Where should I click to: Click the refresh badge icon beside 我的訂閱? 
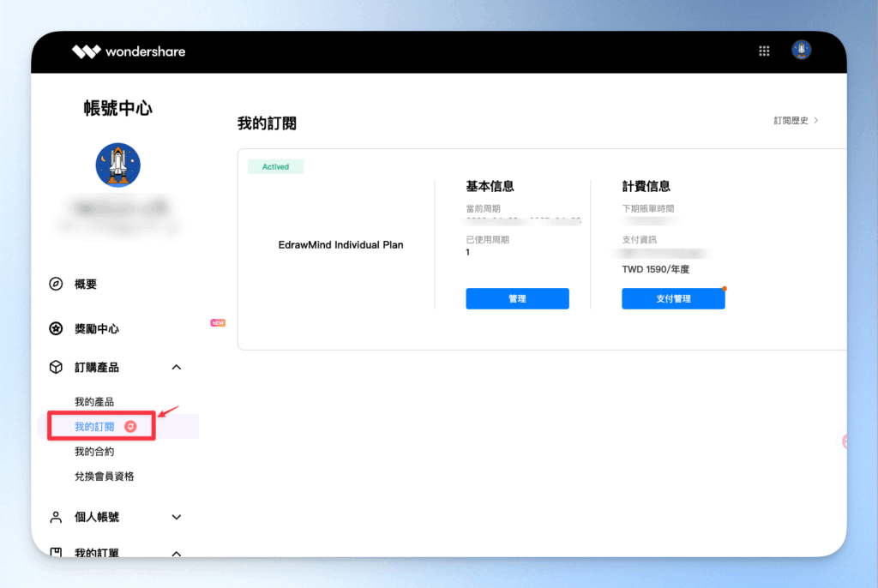click(130, 427)
